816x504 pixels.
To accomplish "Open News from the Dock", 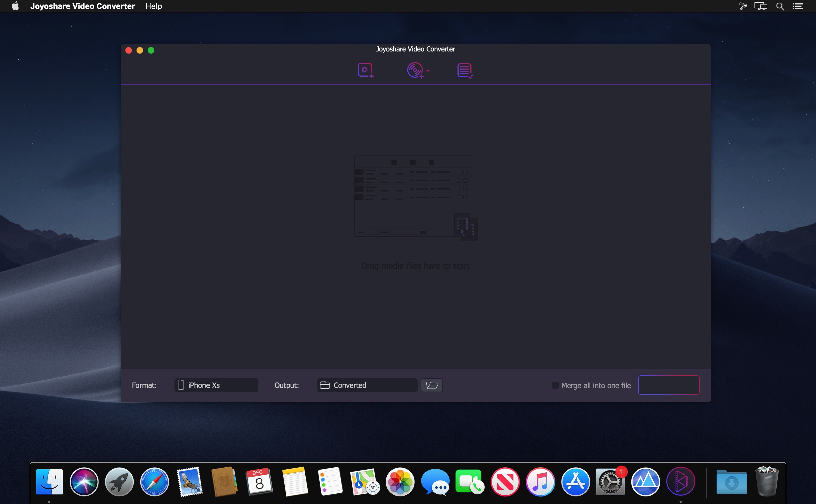I will (505, 482).
